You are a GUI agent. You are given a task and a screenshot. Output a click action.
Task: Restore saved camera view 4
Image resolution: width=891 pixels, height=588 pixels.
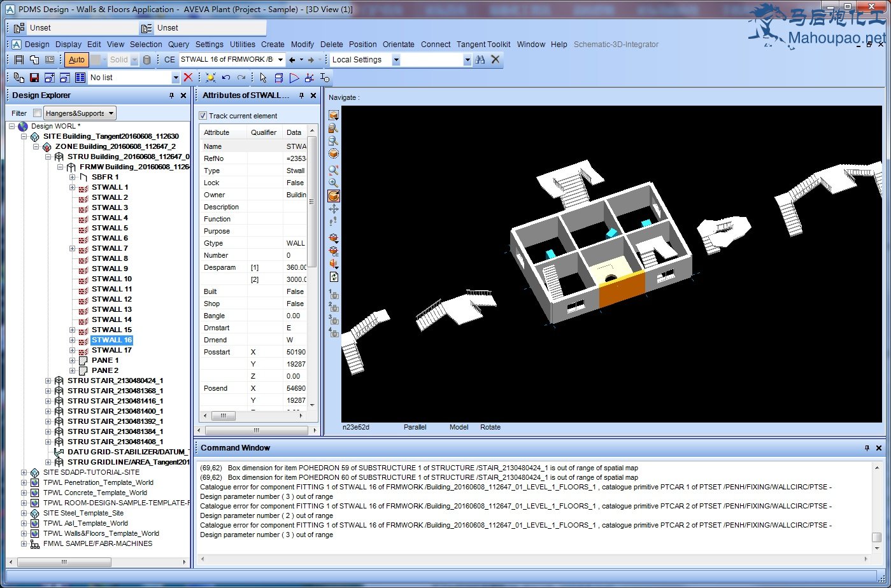click(334, 332)
